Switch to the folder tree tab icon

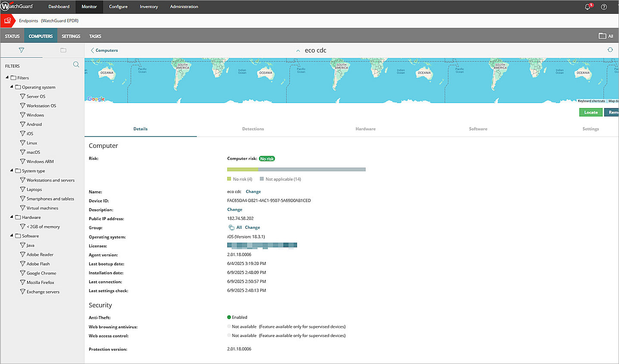[x=63, y=50]
